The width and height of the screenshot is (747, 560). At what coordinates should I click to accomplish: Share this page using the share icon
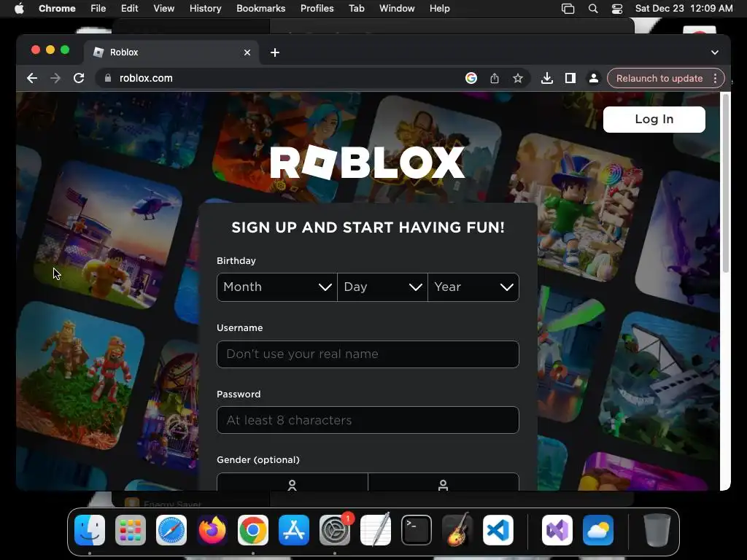(x=495, y=78)
